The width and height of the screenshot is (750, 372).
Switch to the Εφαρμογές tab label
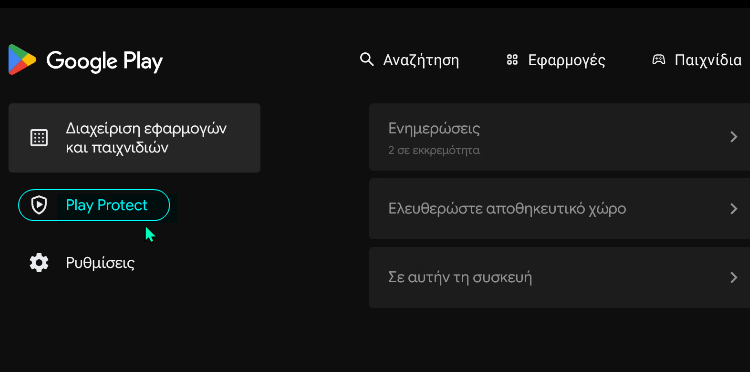coord(567,61)
